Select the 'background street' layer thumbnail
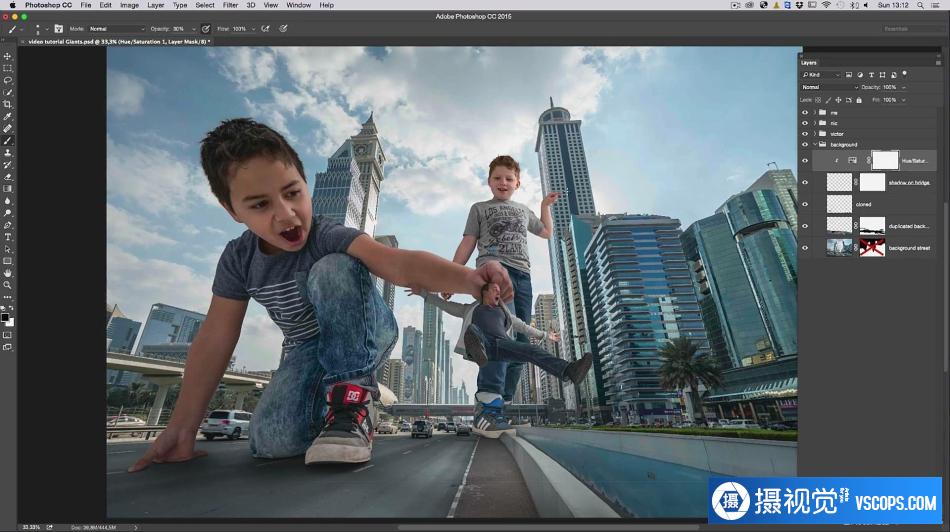950x532 pixels. point(839,248)
